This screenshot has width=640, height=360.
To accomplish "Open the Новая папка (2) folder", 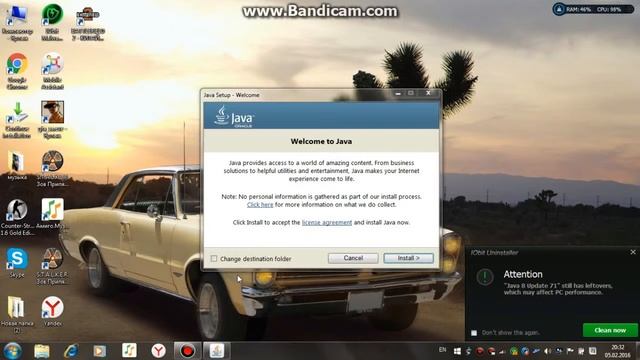I will coord(17,314).
